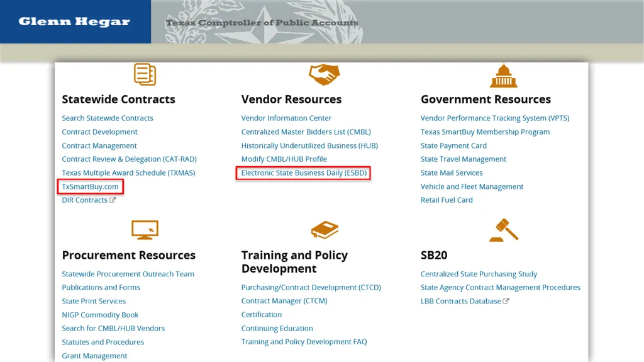This screenshot has height=362, width=644.
Task: Open Vehicle and Fleet Management
Action: click(472, 186)
